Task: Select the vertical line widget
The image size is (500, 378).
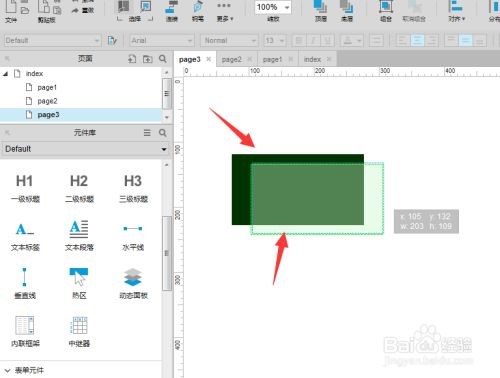Action: click(x=25, y=284)
